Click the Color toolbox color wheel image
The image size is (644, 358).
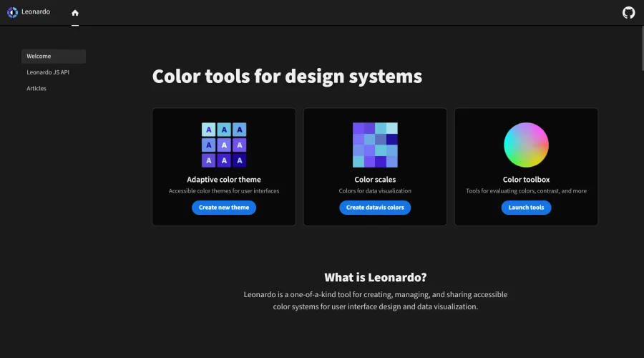pyautogui.click(x=526, y=145)
